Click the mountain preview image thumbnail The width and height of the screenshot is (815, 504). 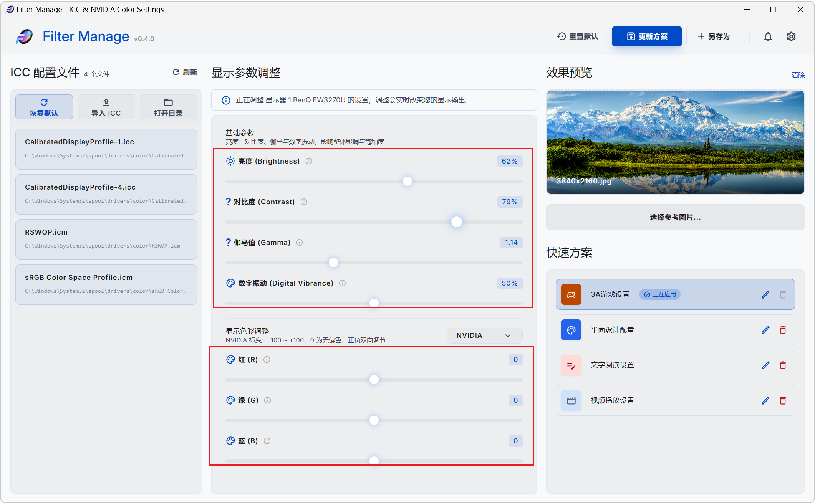coord(675,142)
